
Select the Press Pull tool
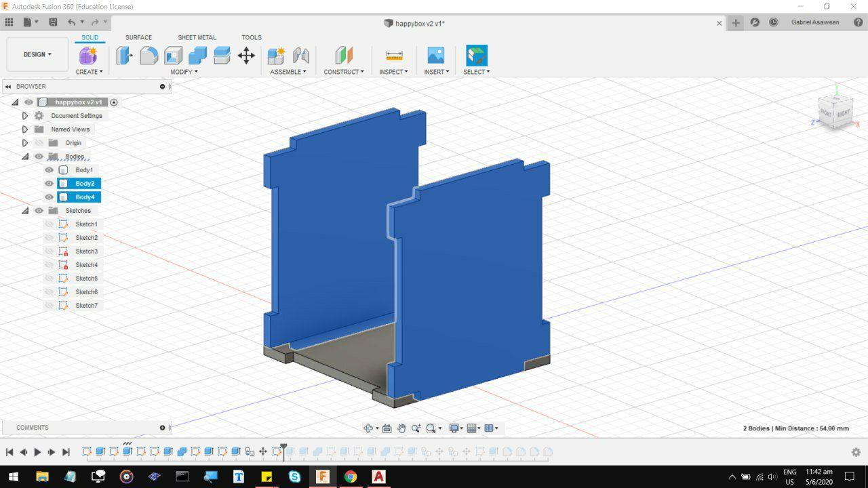pos(124,56)
